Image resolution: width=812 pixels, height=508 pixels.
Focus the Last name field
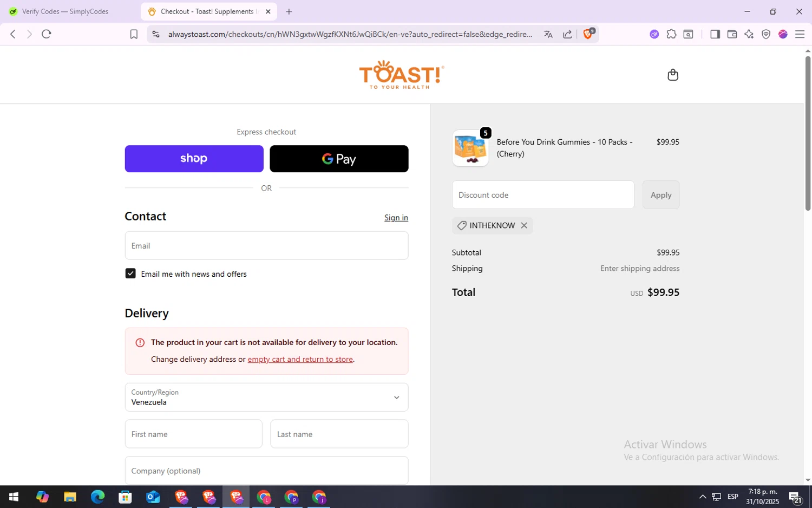(x=339, y=434)
